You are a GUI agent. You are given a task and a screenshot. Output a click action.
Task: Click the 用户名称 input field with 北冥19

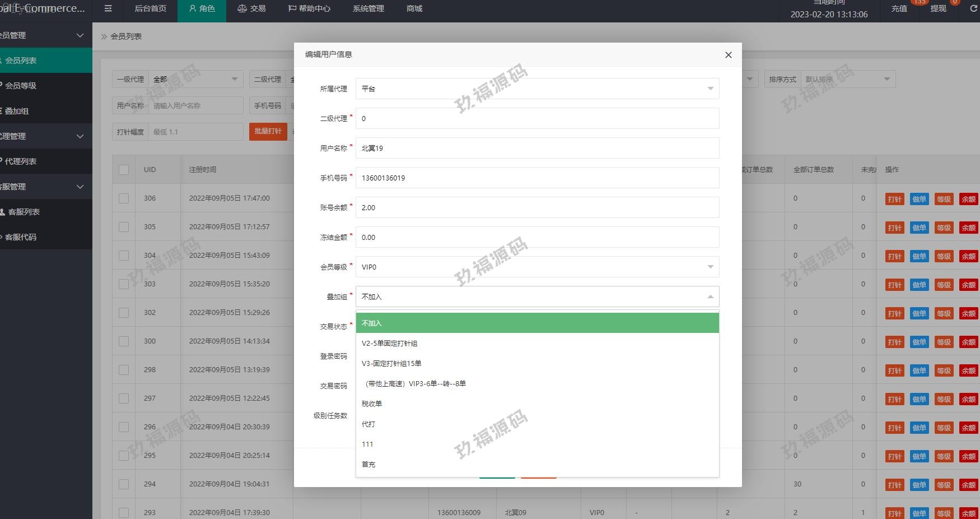click(x=537, y=148)
